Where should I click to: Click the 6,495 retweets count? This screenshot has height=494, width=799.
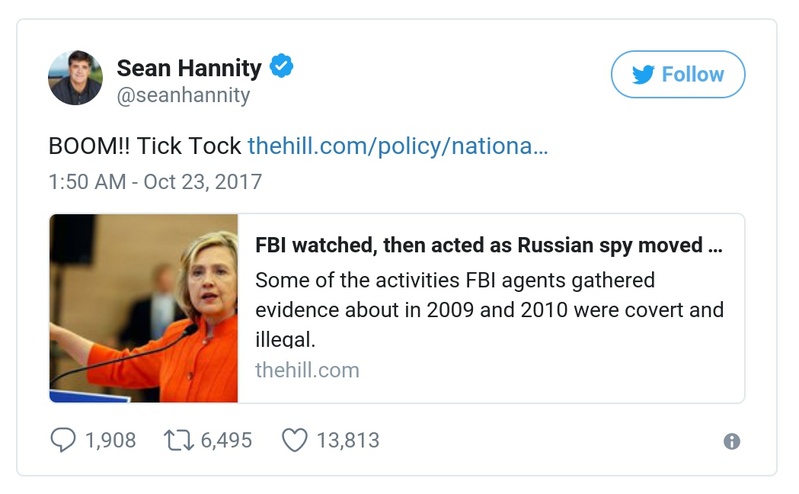[225, 440]
